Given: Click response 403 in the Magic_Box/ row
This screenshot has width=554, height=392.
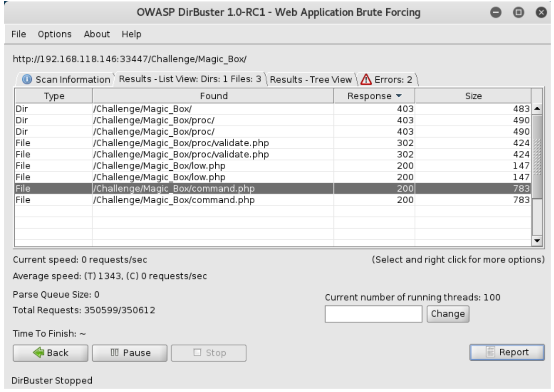Looking at the screenshot, I should 405,109.
